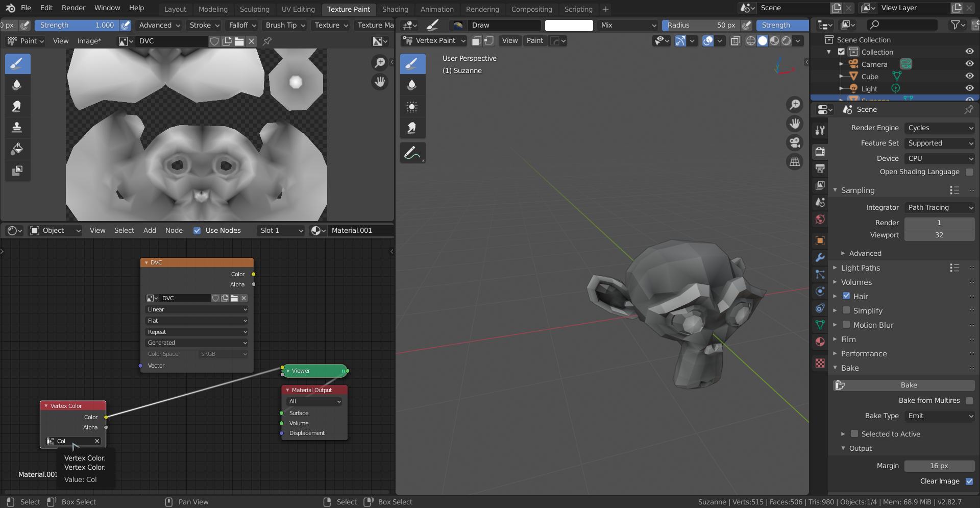This screenshot has width=980, height=508.
Task: Open the File menu
Action: [26, 8]
